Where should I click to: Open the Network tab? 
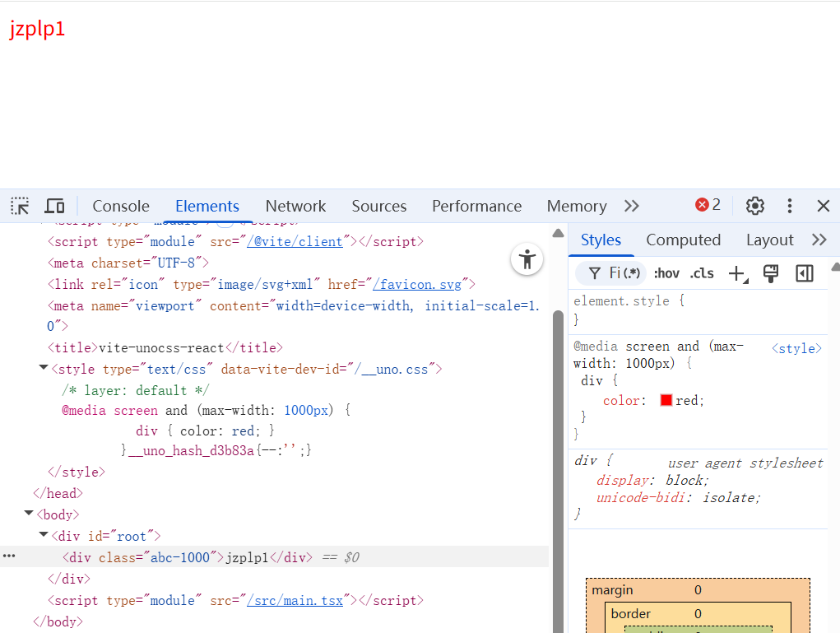coord(295,206)
